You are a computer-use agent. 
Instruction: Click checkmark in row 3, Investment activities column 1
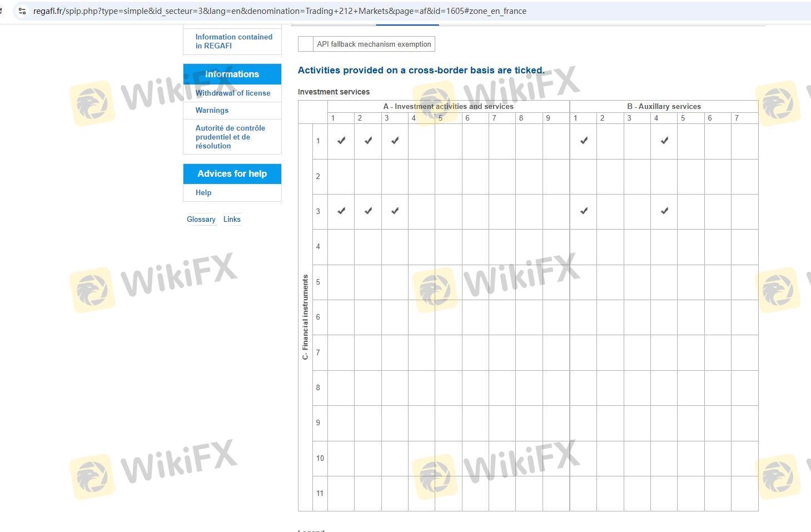[341, 211]
